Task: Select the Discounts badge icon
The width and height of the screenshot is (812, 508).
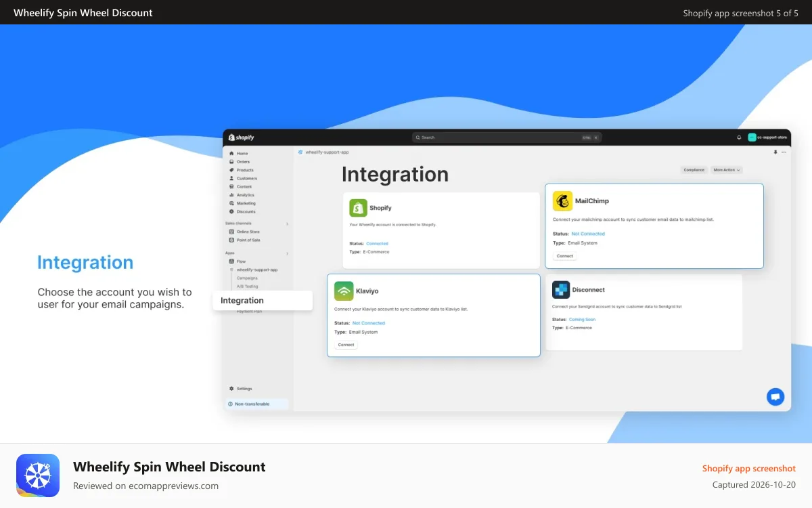Action: [x=231, y=211]
